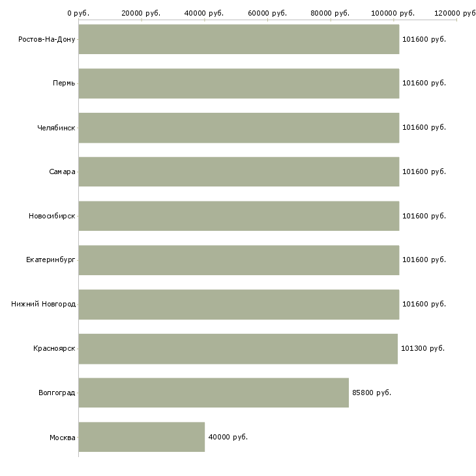Select the Волгоград bar
This screenshot has height=476, width=476.
pyautogui.click(x=213, y=393)
